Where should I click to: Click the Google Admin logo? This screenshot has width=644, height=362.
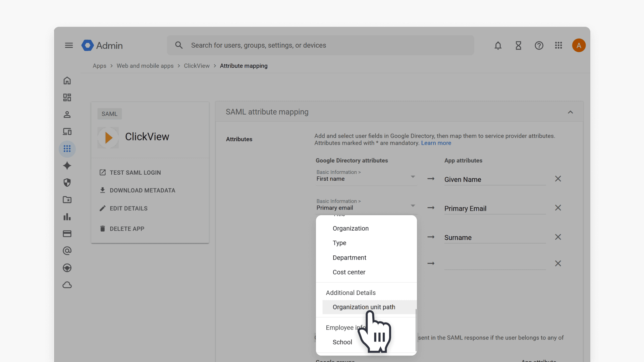(102, 45)
